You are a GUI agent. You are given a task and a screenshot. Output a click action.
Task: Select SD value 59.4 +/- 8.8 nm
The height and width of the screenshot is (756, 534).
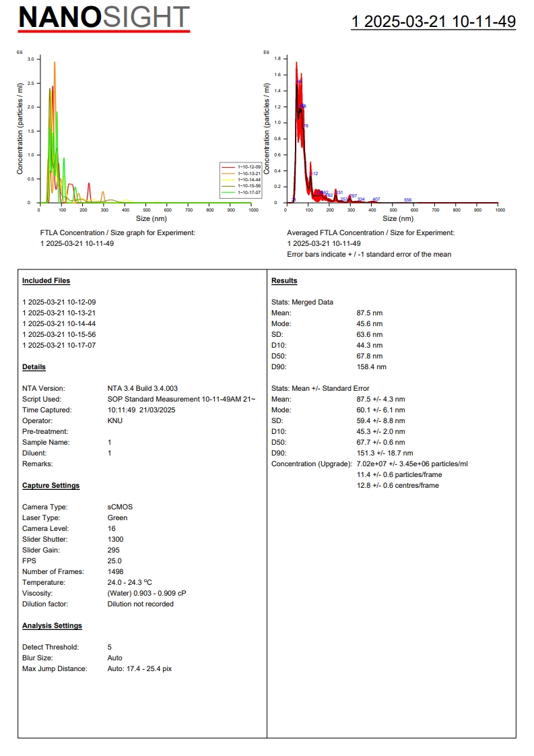pos(380,421)
